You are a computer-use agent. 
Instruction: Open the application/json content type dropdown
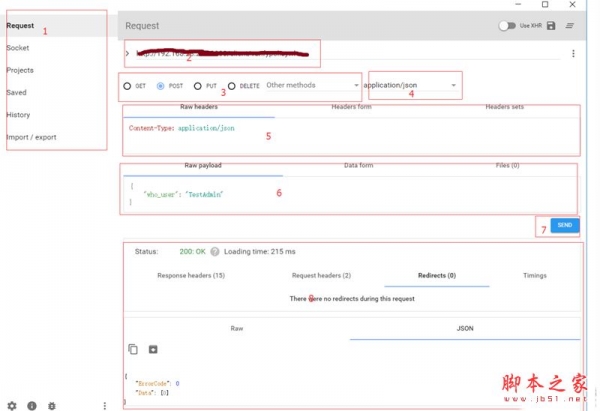[412, 86]
